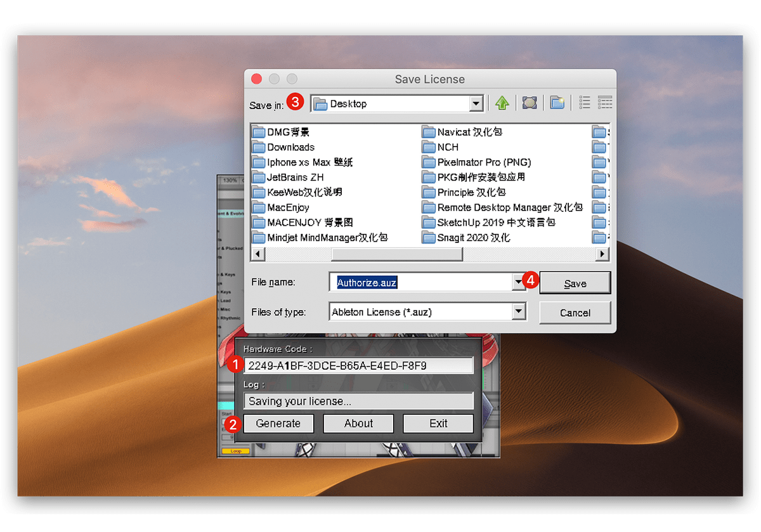Click the Save button
Screen dimensions: 761x532
click(575, 283)
